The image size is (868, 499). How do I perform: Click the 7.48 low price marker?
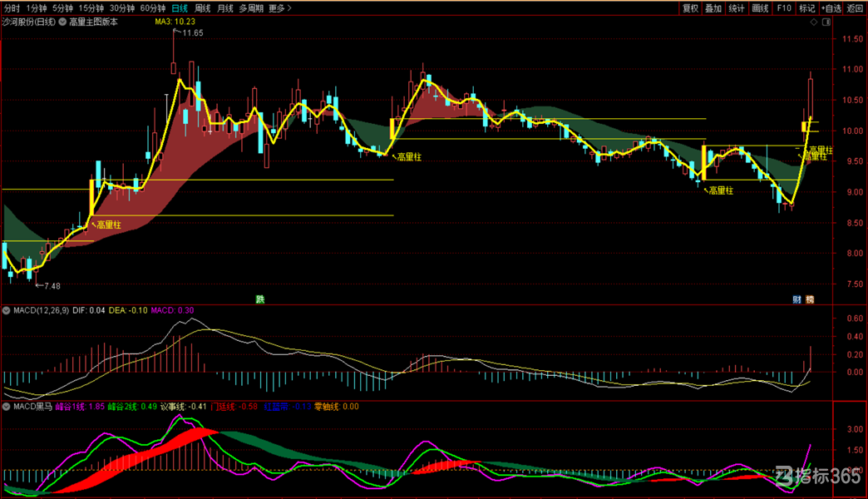point(52,286)
